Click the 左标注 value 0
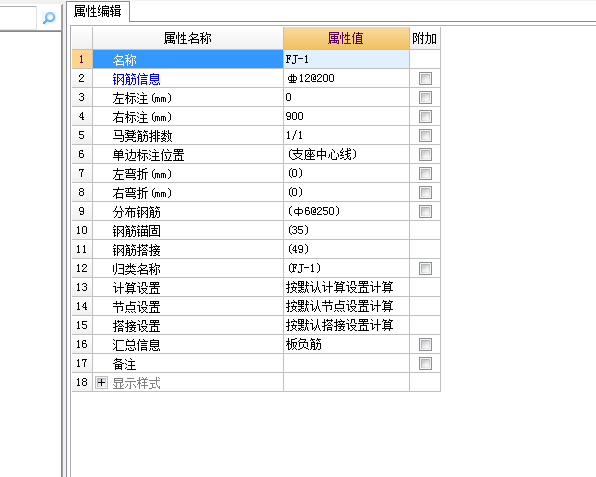Image resolution: width=596 pixels, height=477 pixels. (288, 97)
